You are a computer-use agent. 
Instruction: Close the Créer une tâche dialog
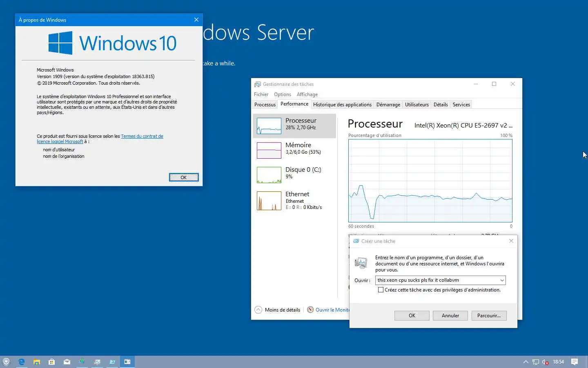pyautogui.click(x=511, y=241)
